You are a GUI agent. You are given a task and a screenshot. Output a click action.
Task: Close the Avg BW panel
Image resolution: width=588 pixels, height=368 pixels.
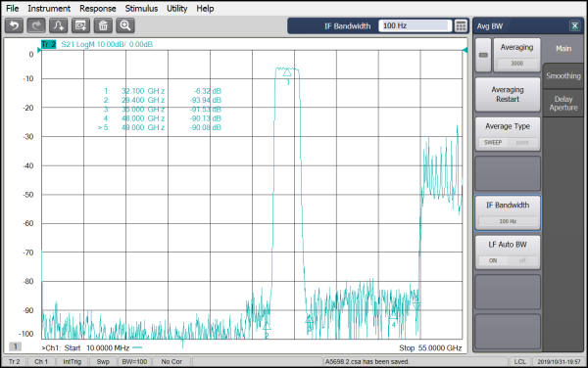pos(574,25)
